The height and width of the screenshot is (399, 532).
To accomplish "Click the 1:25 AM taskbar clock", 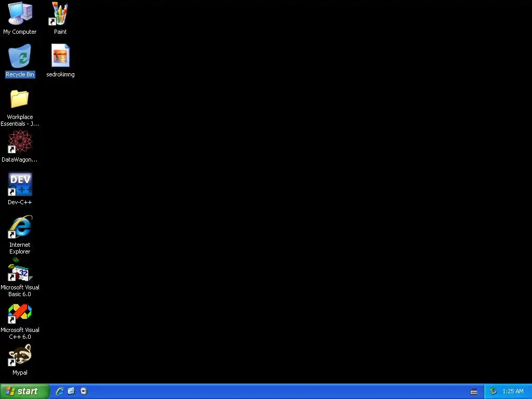I will point(513,391).
